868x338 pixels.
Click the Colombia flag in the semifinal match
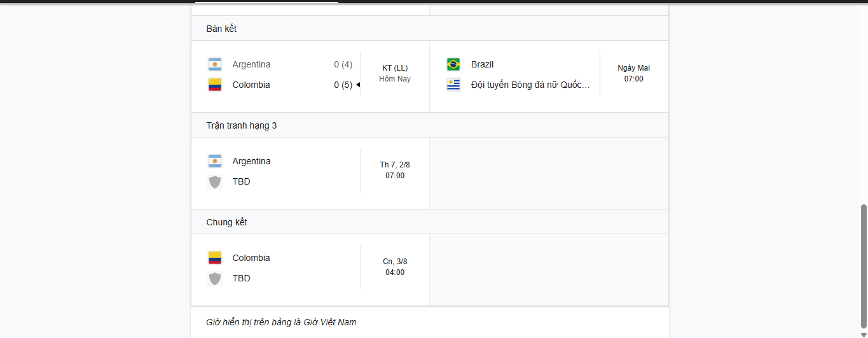point(215,85)
